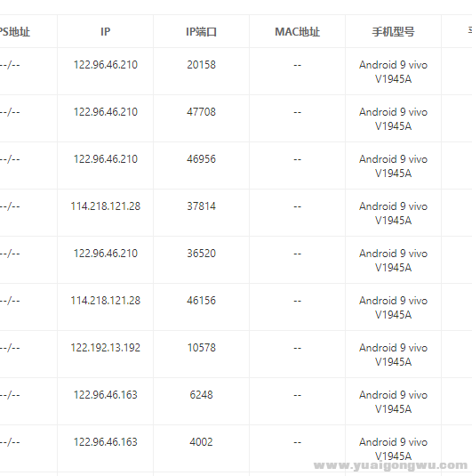Click IP 122.96.46.163 with port 6248
The height and width of the screenshot is (476, 472).
click(x=105, y=395)
